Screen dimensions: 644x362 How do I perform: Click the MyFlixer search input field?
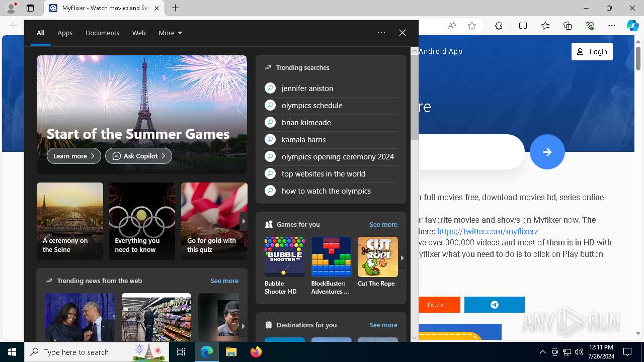pyautogui.click(x=471, y=152)
